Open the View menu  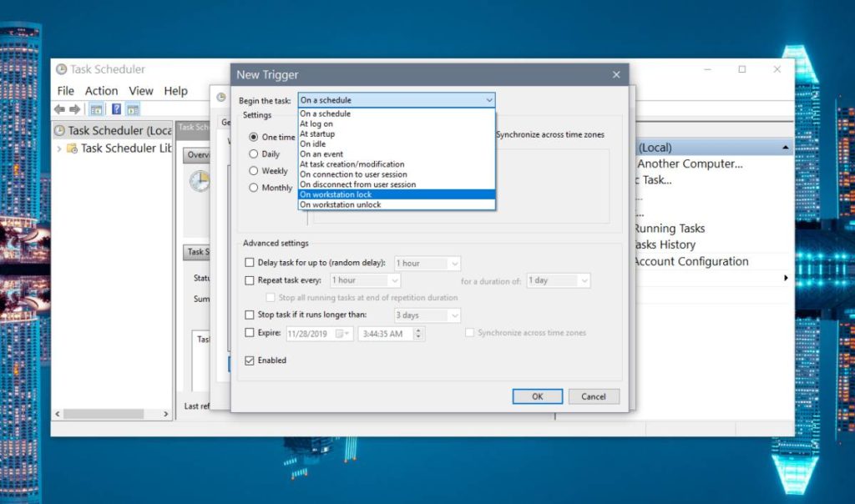[140, 90]
